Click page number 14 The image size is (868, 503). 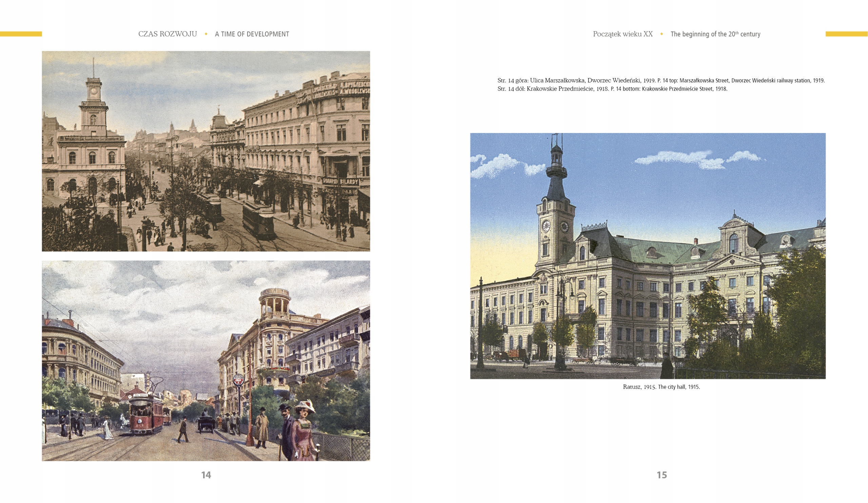click(x=206, y=475)
